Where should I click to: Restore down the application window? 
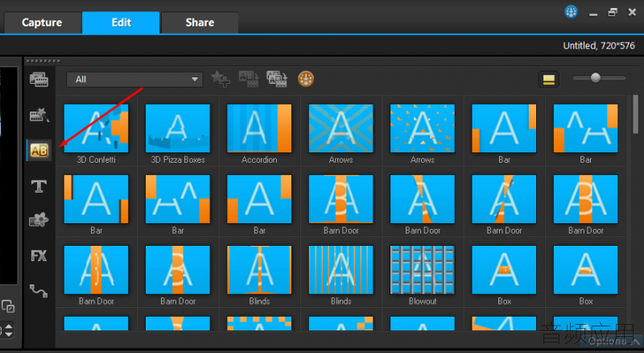pos(613,12)
